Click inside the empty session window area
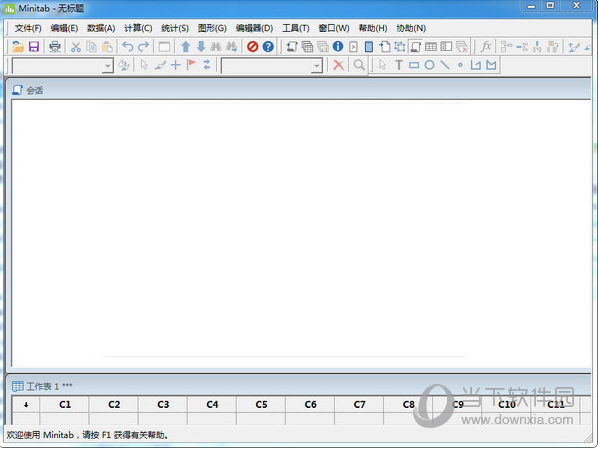This screenshot has width=598, height=449. pyautogui.click(x=301, y=233)
